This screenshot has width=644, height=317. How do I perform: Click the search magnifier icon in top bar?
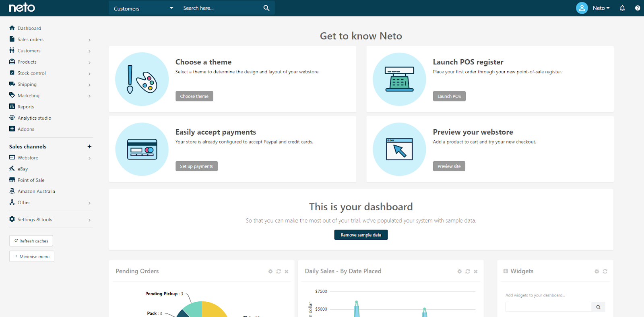(266, 8)
